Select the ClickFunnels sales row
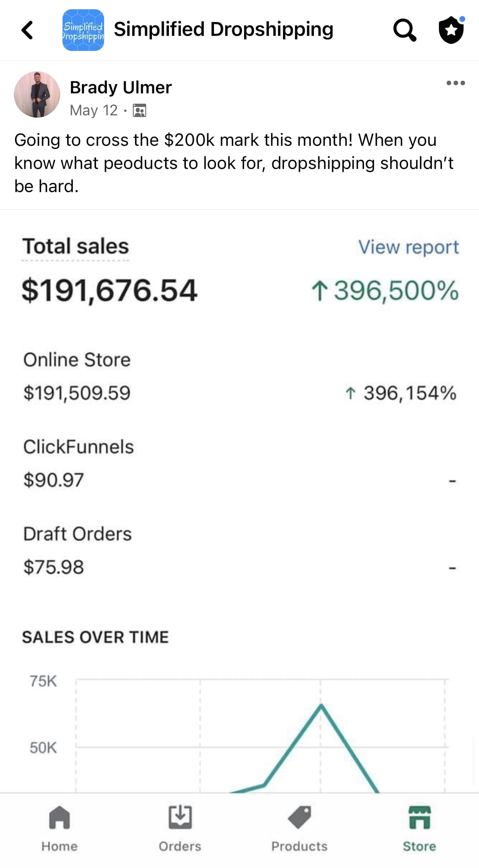479x868 pixels. 239,463
